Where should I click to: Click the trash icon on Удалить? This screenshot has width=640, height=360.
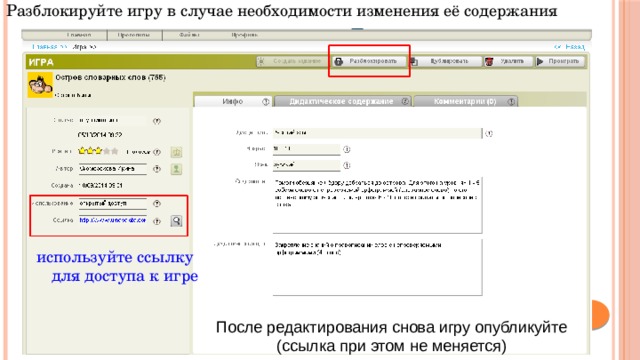pyautogui.click(x=489, y=62)
